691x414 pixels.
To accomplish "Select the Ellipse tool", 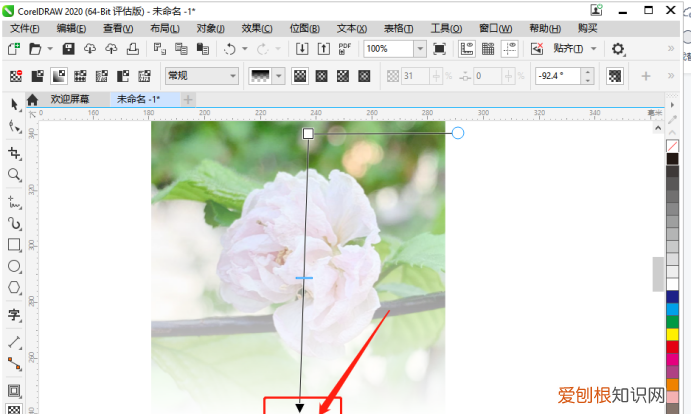I will 14,267.
